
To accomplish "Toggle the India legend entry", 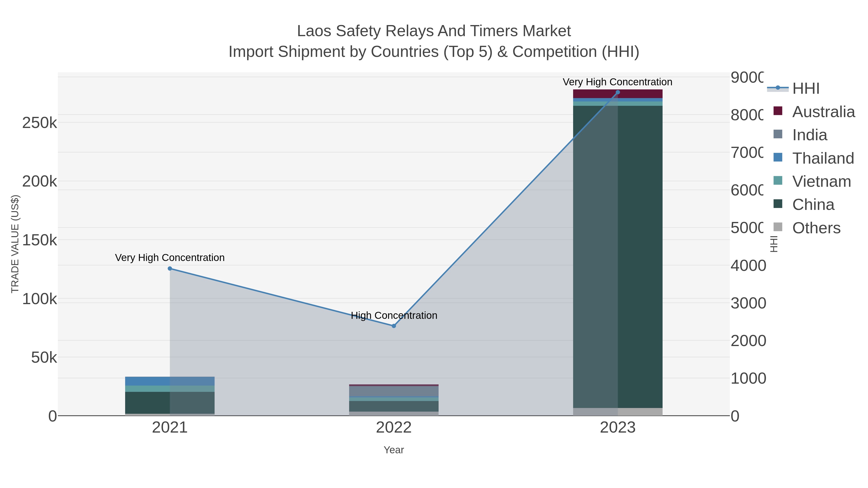I will click(x=800, y=135).
